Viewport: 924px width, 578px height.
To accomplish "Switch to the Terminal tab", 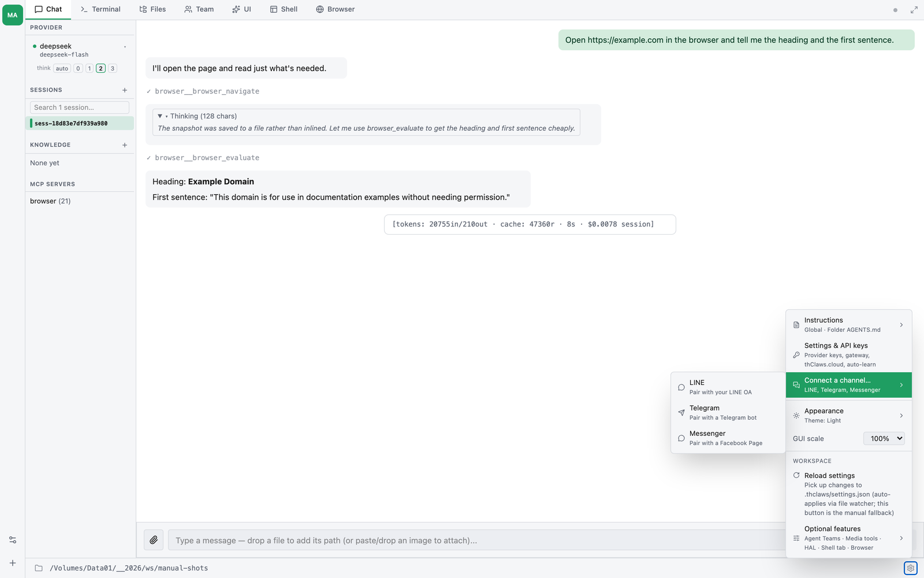I will tap(100, 9).
